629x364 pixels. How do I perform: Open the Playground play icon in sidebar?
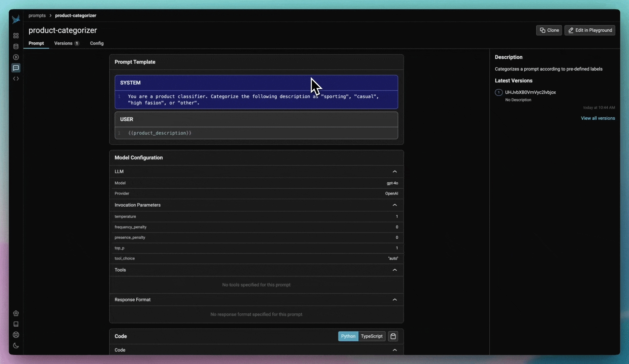tap(16, 57)
